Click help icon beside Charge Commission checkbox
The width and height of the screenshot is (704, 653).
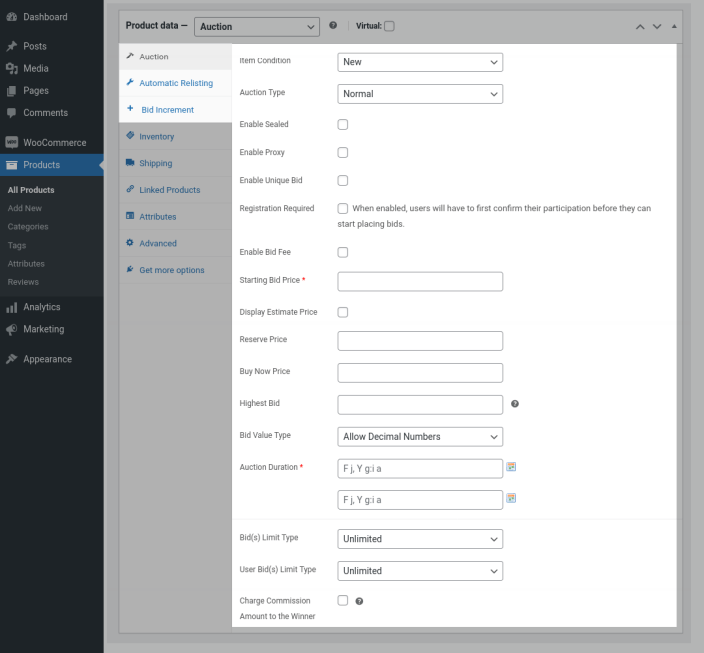pos(359,601)
